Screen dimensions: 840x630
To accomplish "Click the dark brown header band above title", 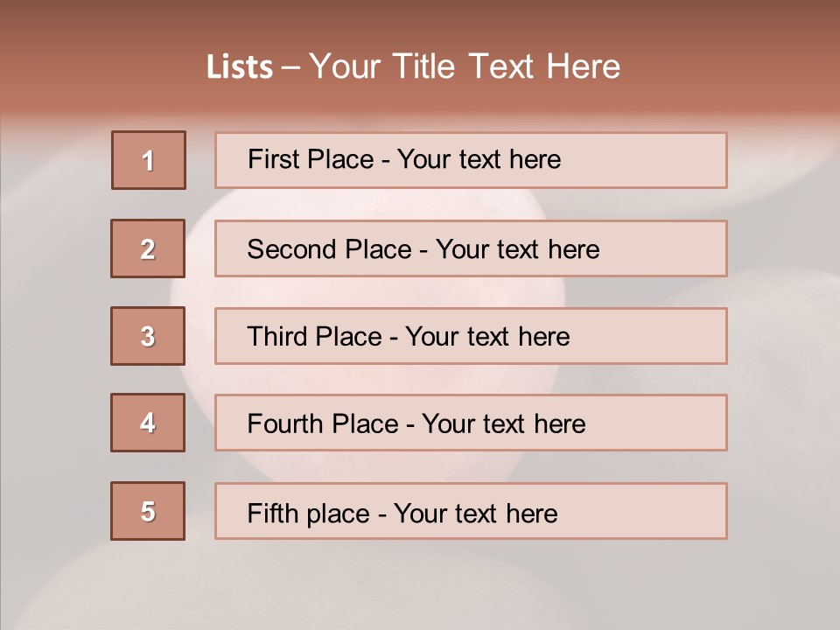I will pyautogui.click(x=420, y=19).
